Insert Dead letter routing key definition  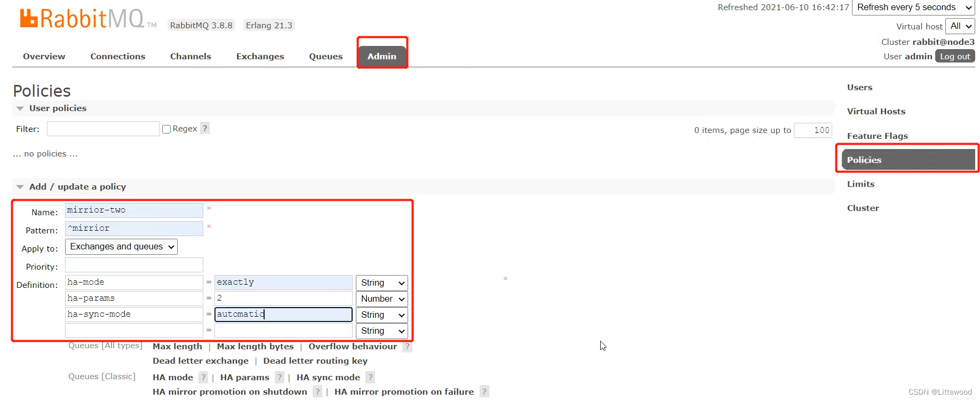[315, 361]
